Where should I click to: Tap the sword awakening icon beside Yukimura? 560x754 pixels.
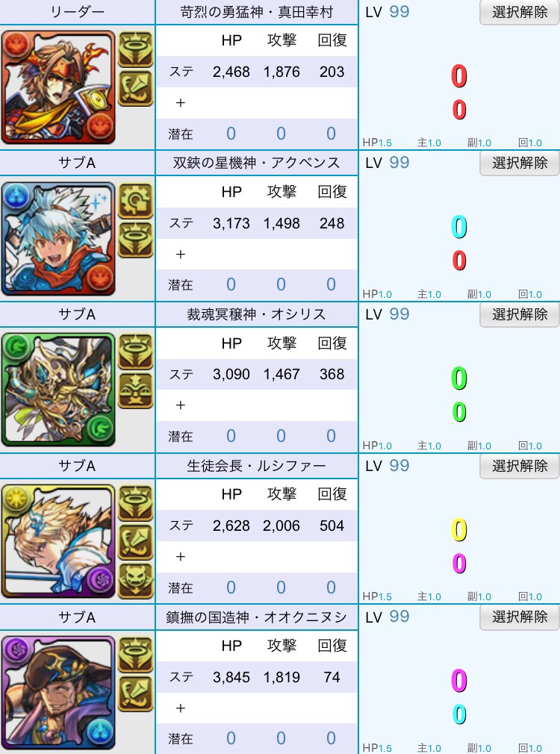click(136, 88)
